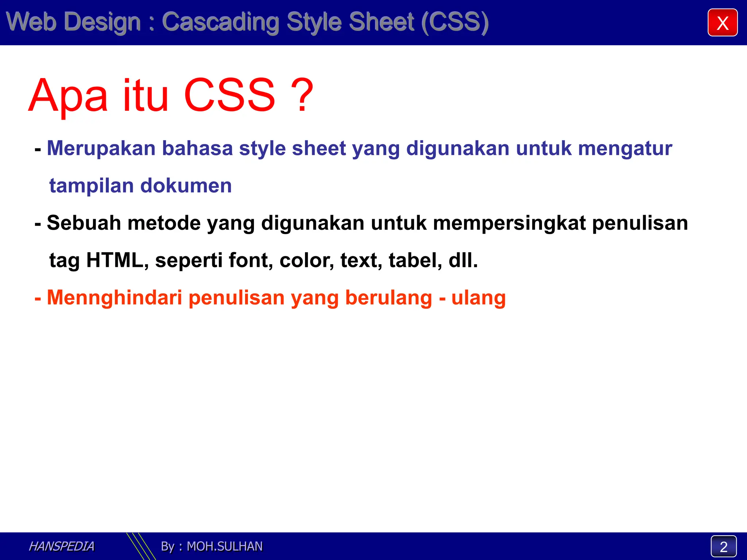Viewport: 747px width, 560px height.
Task: Click the author name MOH.SULHAN in footer
Action: point(224,546)
